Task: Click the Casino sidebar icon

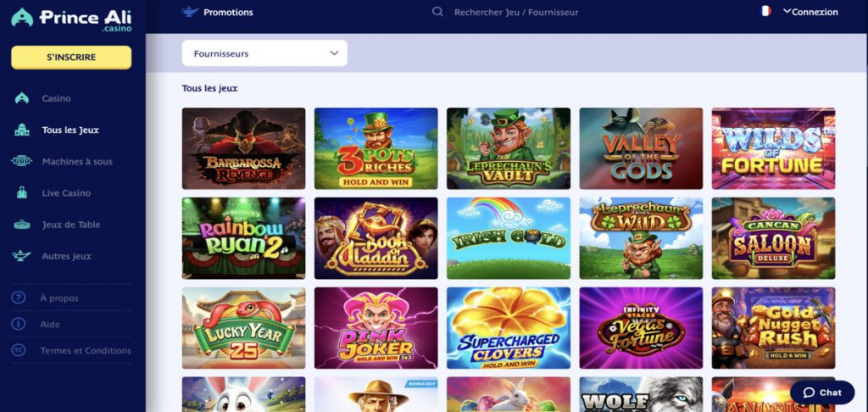Action: point(21,98)
